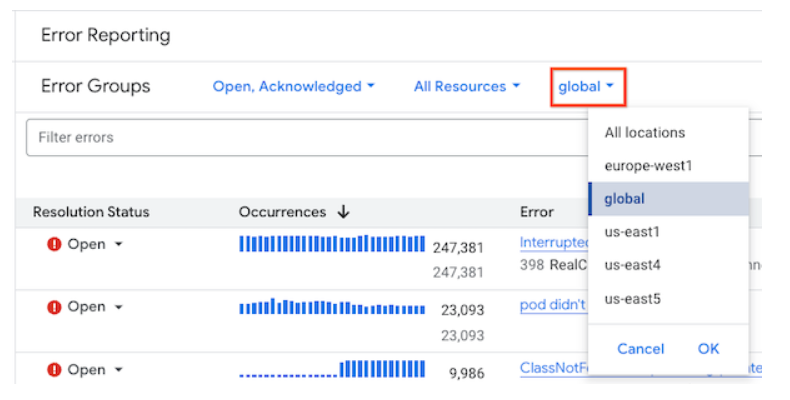Select the global location option
Screen dimensions: 790x400
(668, 199)
